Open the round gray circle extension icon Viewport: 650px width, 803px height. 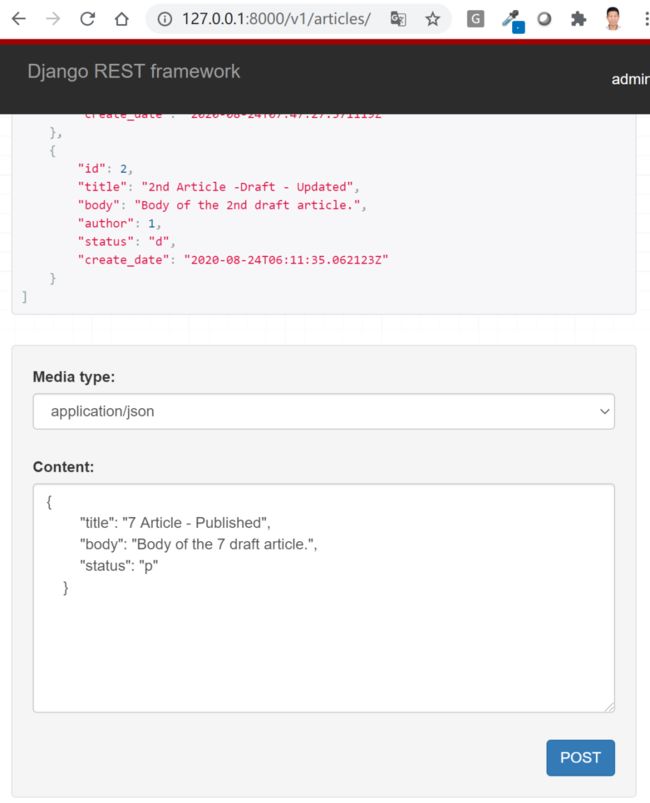(x=544, y=19)
